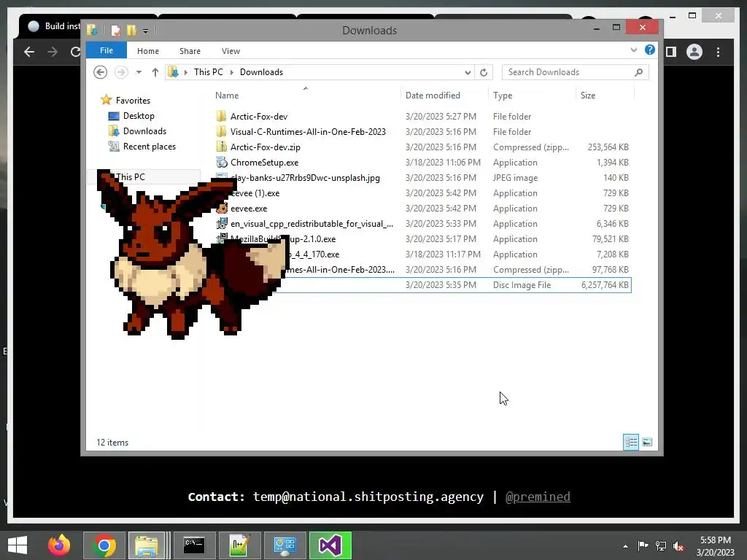Switch to details view layout
The image size is (747, 560).
(631, 443)
